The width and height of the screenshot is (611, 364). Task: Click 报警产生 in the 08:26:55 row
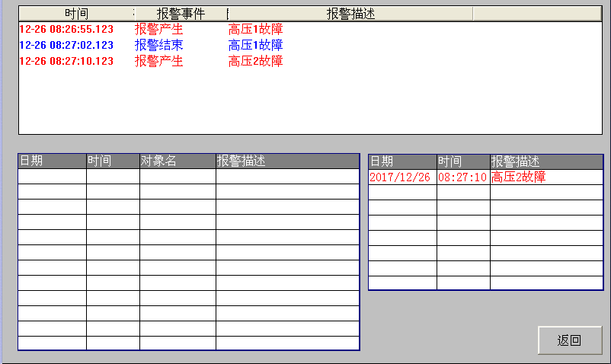click(159, 29)
